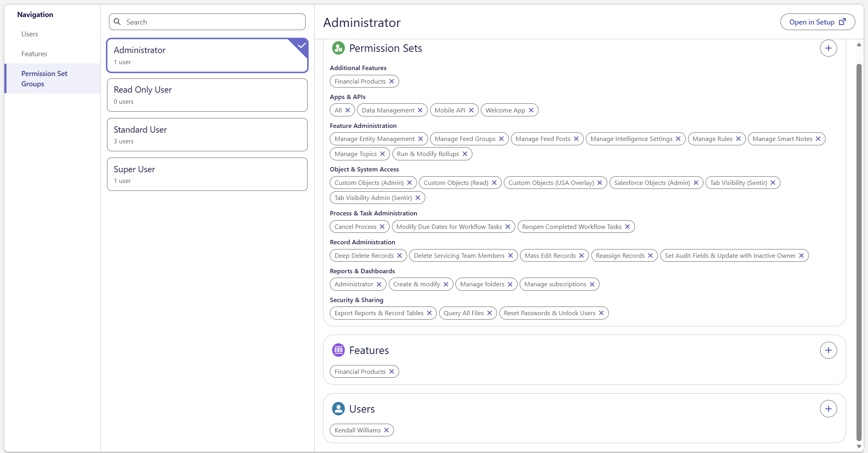The image size is (868, 453).
Task: Remove Manage Topics pill
Action: [x=382, y=154]
